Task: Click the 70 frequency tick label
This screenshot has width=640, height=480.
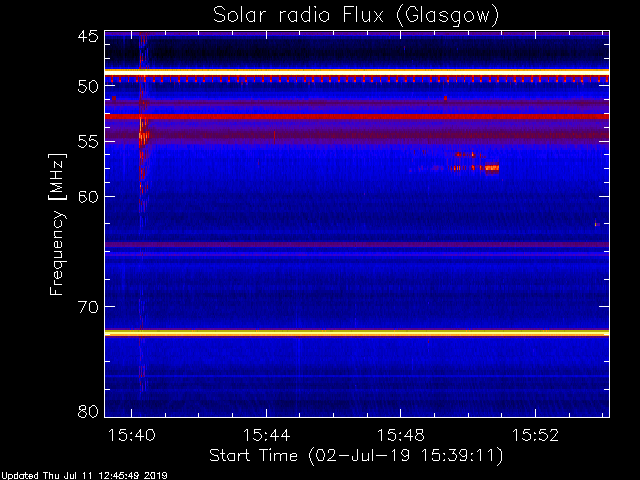Action: (x=88, y=307)
